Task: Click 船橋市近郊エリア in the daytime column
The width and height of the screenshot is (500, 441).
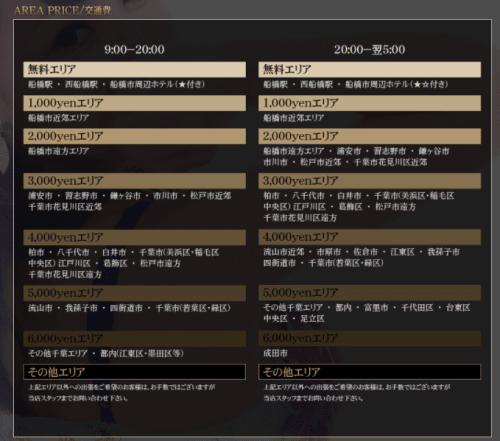Action: 59,118
